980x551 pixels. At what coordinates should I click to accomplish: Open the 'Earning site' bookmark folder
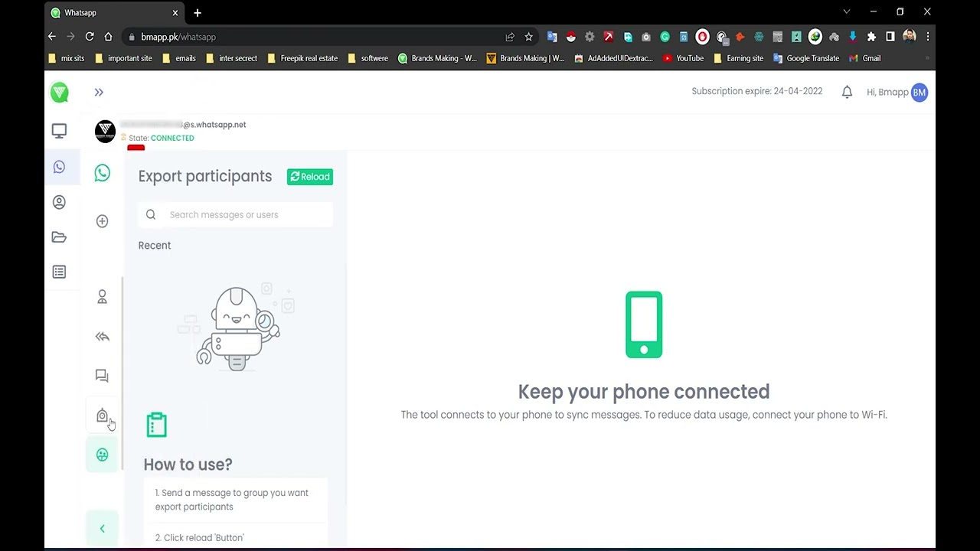pos(738,58)
